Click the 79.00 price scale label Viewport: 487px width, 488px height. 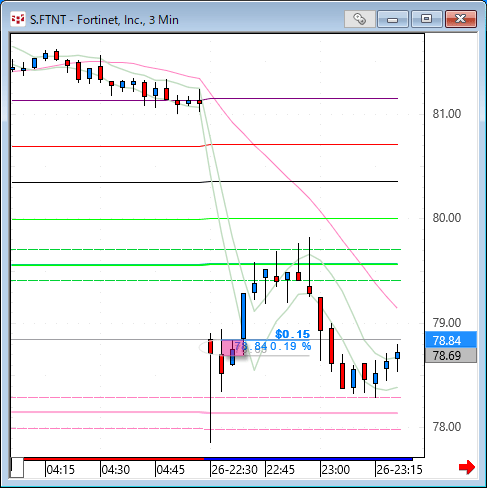[x=447, y=323]
